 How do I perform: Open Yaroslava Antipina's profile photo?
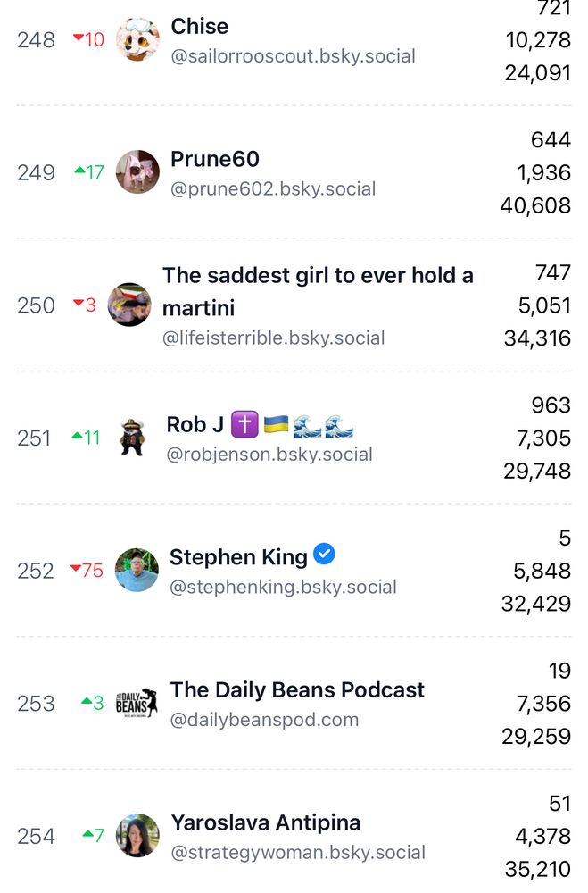click(x=137, y=836)
